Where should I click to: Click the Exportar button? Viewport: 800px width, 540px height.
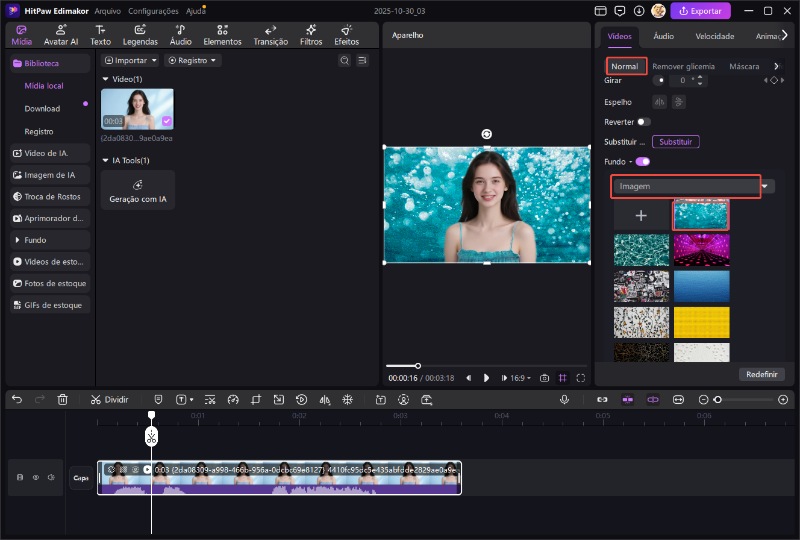700,11
